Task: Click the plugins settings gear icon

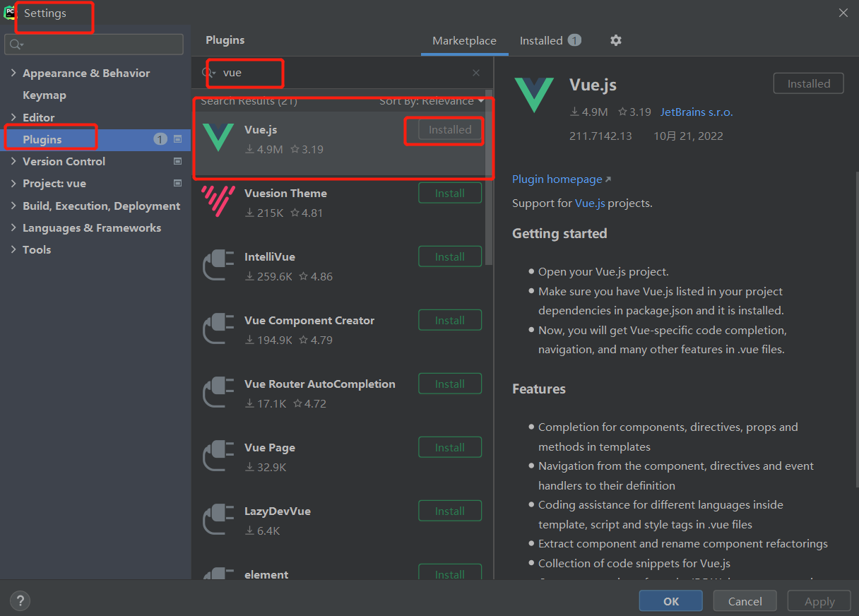Action: coord(616,40)
